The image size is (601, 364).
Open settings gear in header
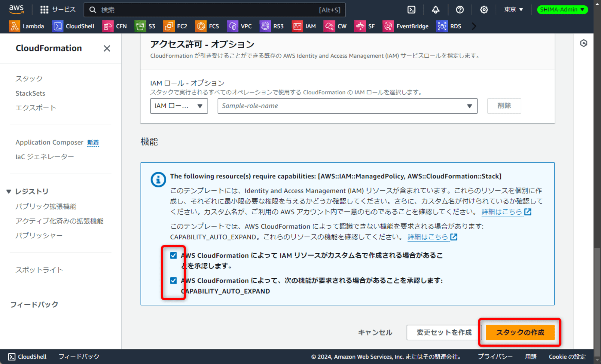click(484, 10)
